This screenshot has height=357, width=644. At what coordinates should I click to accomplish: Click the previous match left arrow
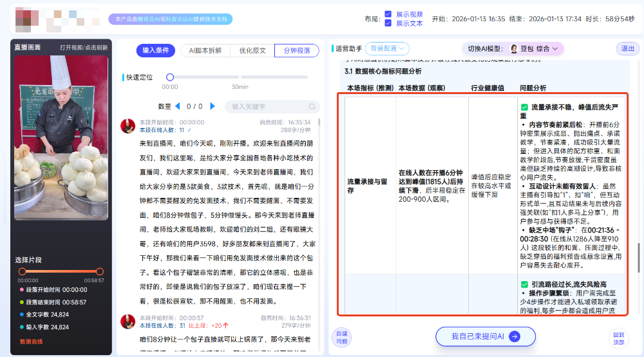coord(177,106)
